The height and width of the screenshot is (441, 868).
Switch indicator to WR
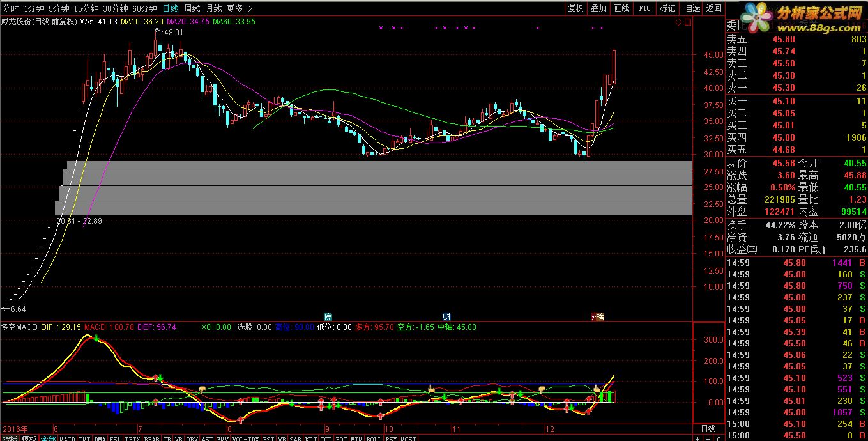(x=282, y=437)
